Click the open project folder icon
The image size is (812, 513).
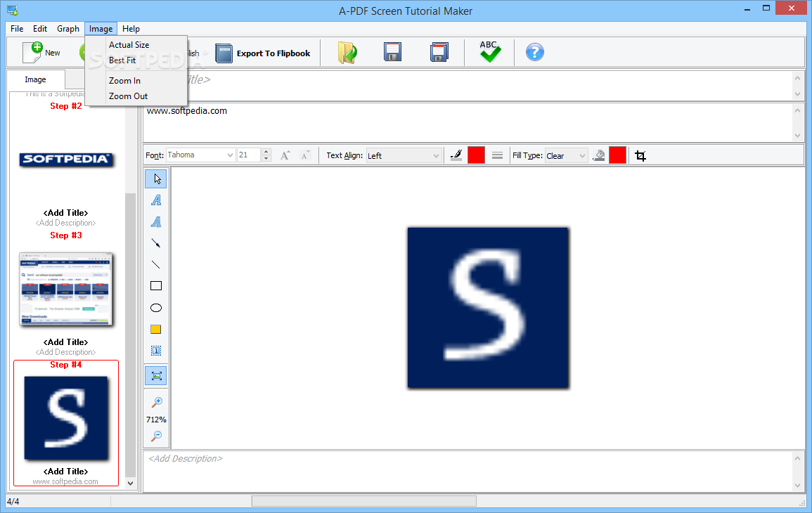pos(347,52)
